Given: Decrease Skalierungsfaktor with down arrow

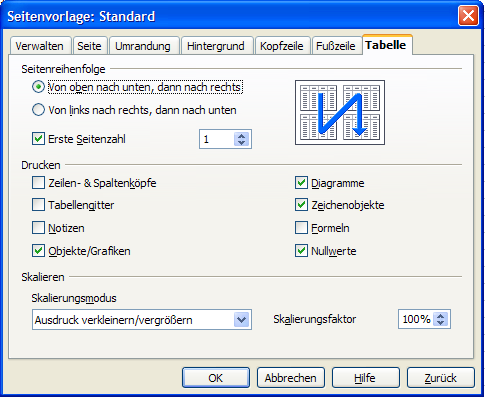Looking at the screenshot, I should pos(441,322).
